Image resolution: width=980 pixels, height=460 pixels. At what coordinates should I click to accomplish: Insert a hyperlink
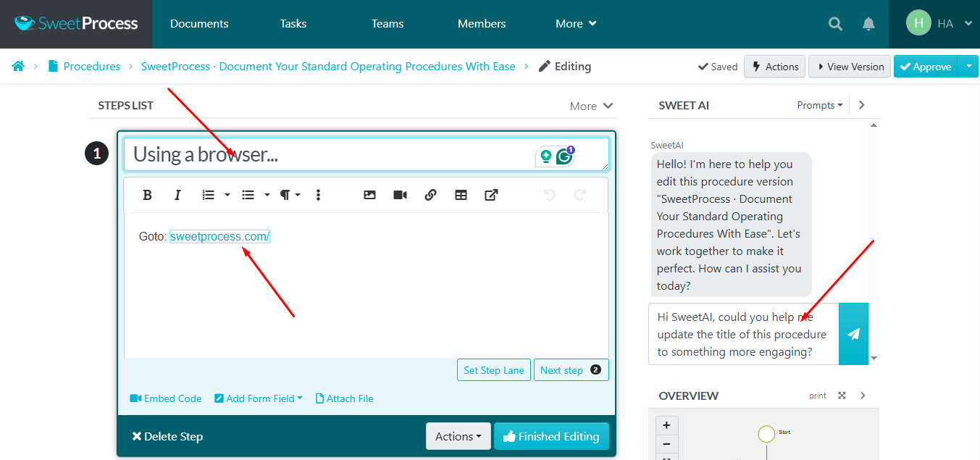tap(430, 195)
